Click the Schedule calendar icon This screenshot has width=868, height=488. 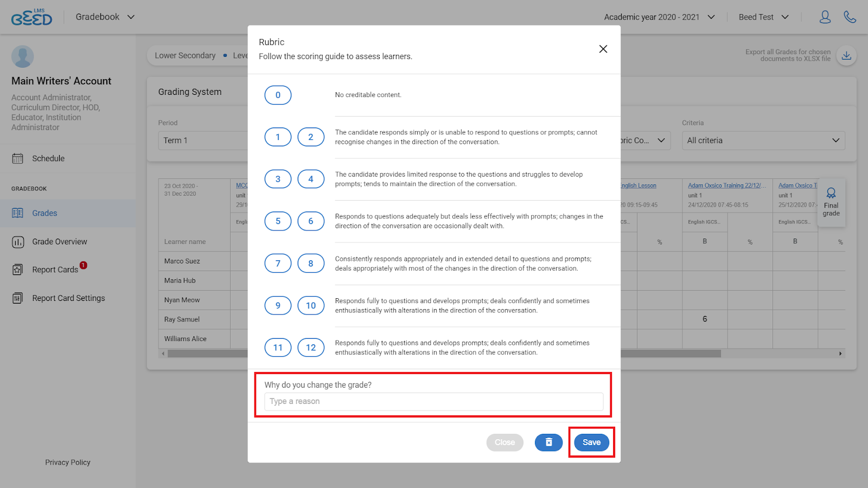pos(18,158)
